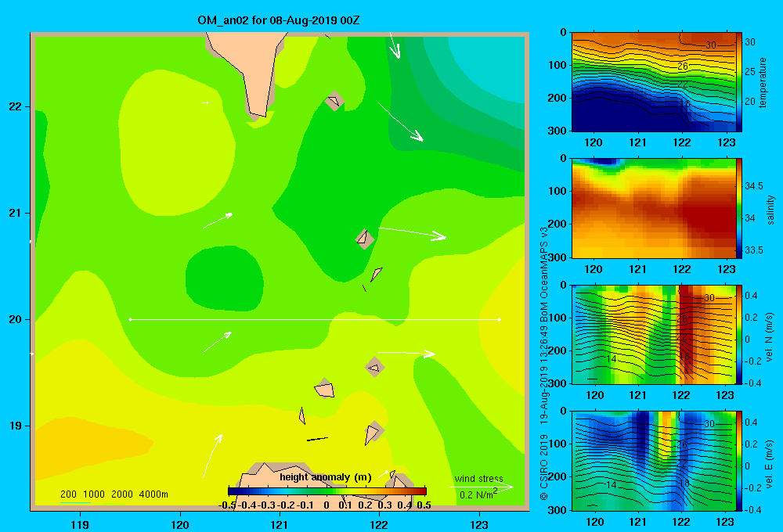Click the 'height anomaly (m)' label
783x532 pixels.
pyautogui.click(x=326, y=477)
